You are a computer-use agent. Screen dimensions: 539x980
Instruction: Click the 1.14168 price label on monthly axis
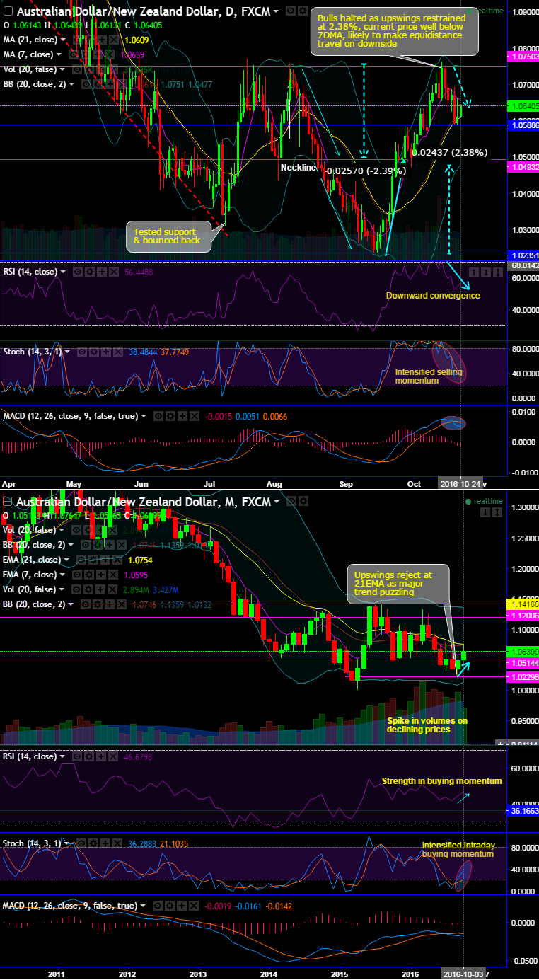pos(523,605)
